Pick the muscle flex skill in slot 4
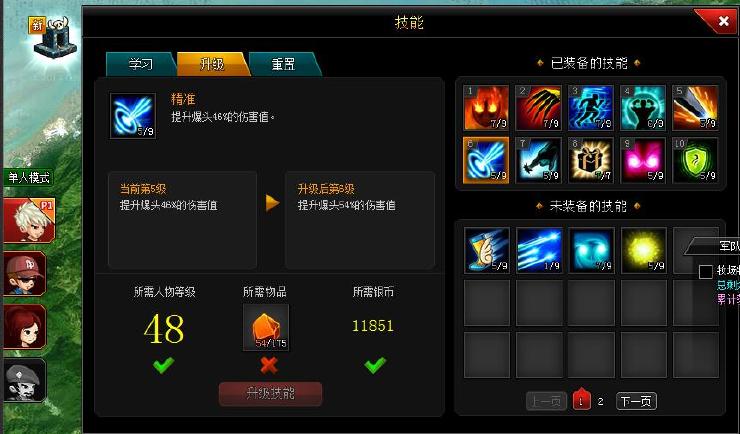This screenshot has width=740, height=434. tap(643, 108)
